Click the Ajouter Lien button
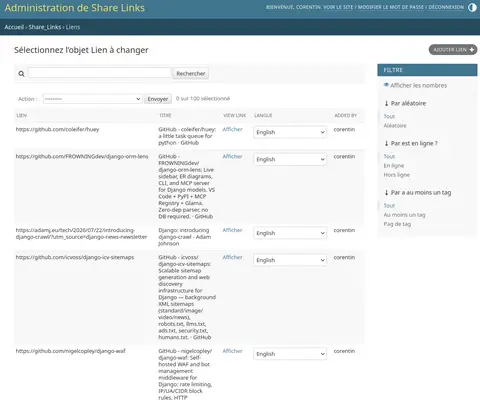 pos(453,50)
